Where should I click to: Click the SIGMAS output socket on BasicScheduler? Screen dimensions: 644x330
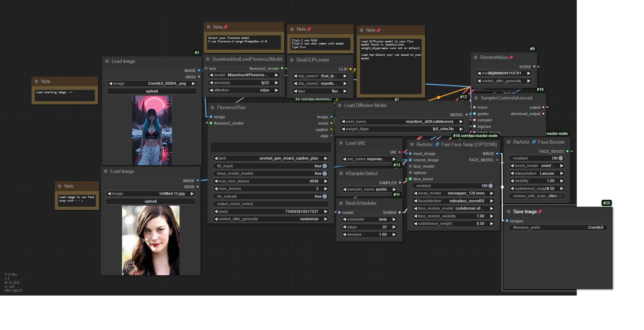400,213
